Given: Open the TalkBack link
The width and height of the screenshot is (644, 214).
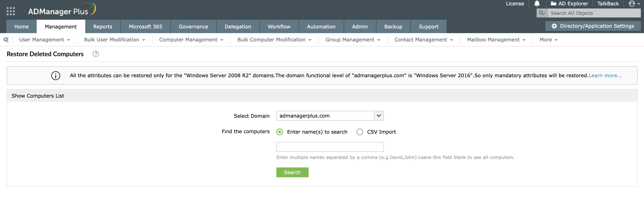Looking at the screenshot, I should pos(608,4).
